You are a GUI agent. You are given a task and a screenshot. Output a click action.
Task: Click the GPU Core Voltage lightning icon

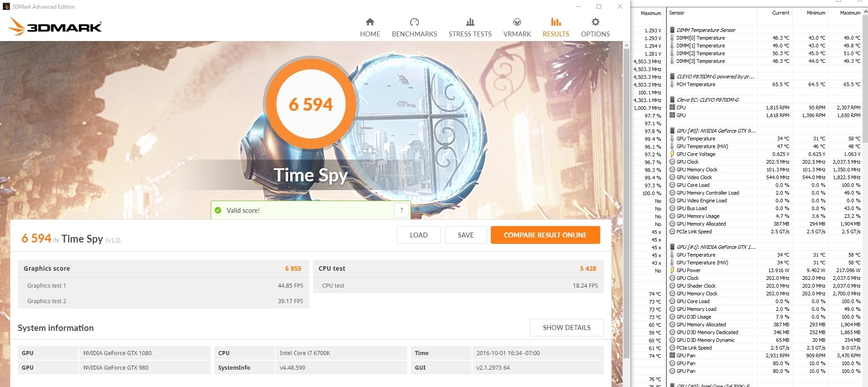click(672, 154)
